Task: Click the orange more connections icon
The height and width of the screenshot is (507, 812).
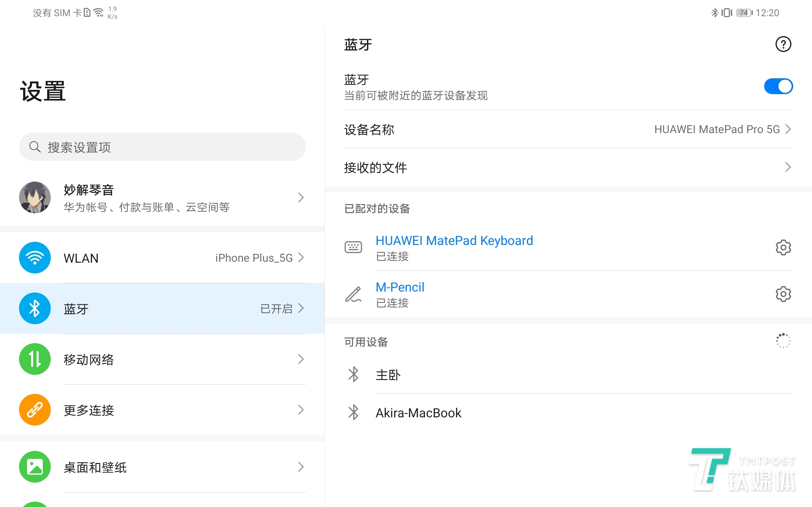Action: point(35,409)
